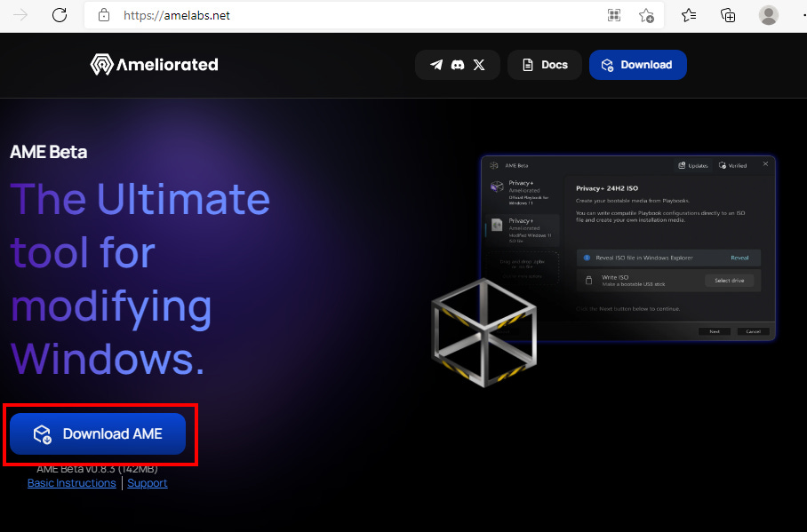Select the Privacy+ Modified Windows 11 ISO item
Screen dimensions: 807x532
click(x=523, y=231)
